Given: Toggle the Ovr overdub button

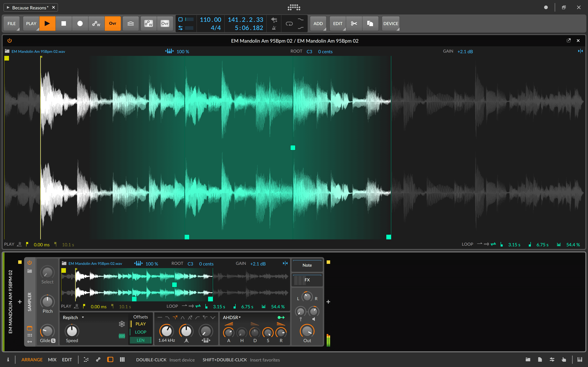Looking at the screenshot, I should coord(112,23).
